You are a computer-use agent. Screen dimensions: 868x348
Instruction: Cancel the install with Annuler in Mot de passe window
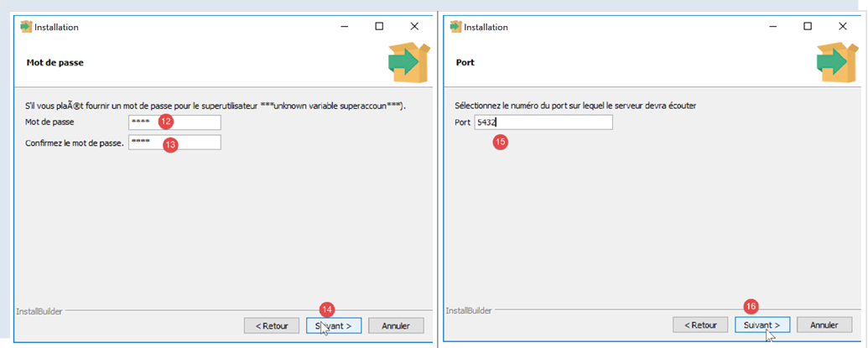396,325
